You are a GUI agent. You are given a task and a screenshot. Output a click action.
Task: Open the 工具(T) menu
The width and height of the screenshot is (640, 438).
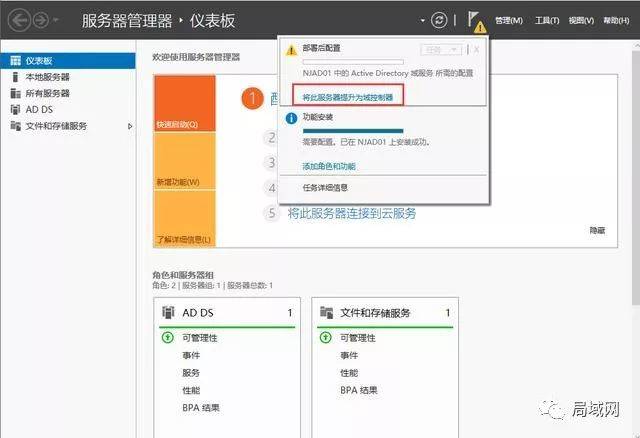pyautogui.click(x=547, y=20)
